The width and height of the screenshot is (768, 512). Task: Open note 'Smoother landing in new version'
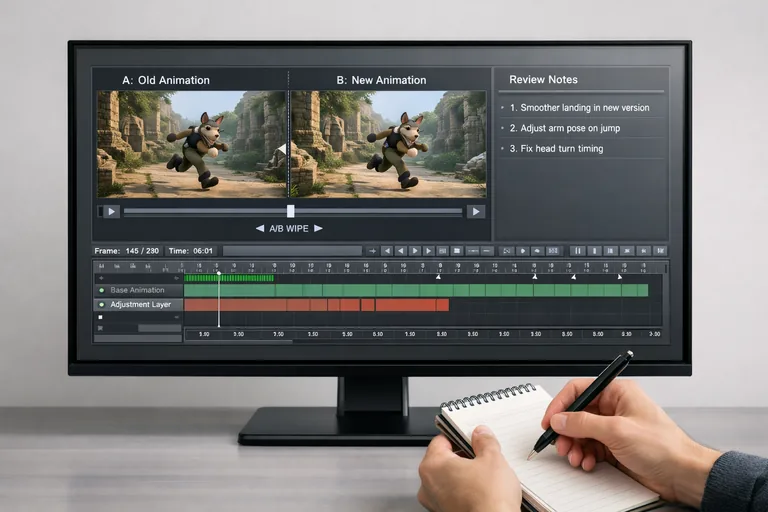[579, 108]
